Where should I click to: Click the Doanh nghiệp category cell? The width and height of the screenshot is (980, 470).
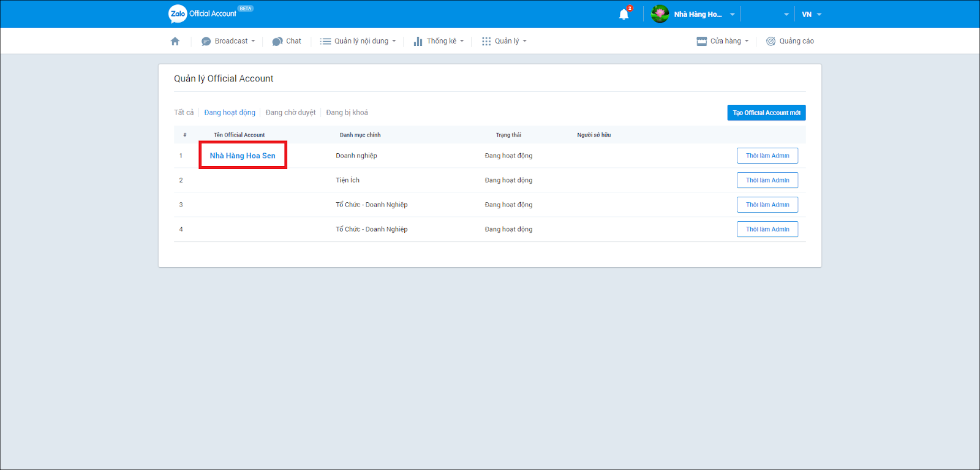click(x=356, y=156)
